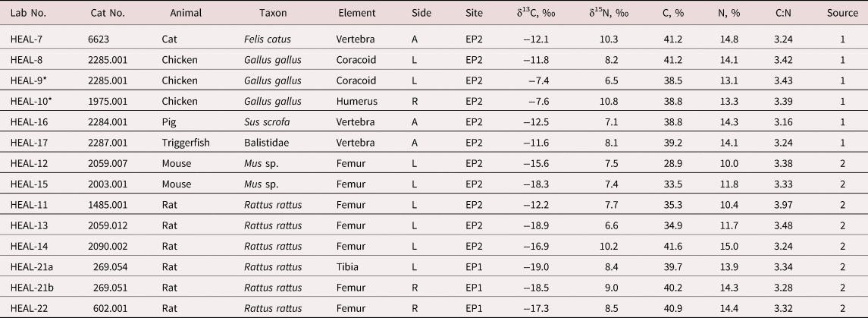Click catalog number 2003.001
The width and height of the screenshot is (868, 318).
point(108,184)
